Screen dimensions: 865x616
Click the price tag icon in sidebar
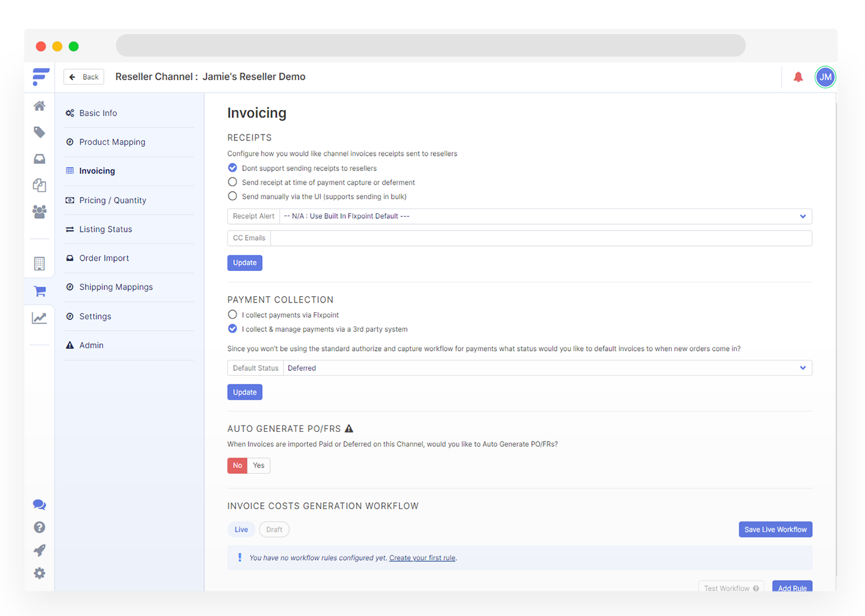(39, 133)
